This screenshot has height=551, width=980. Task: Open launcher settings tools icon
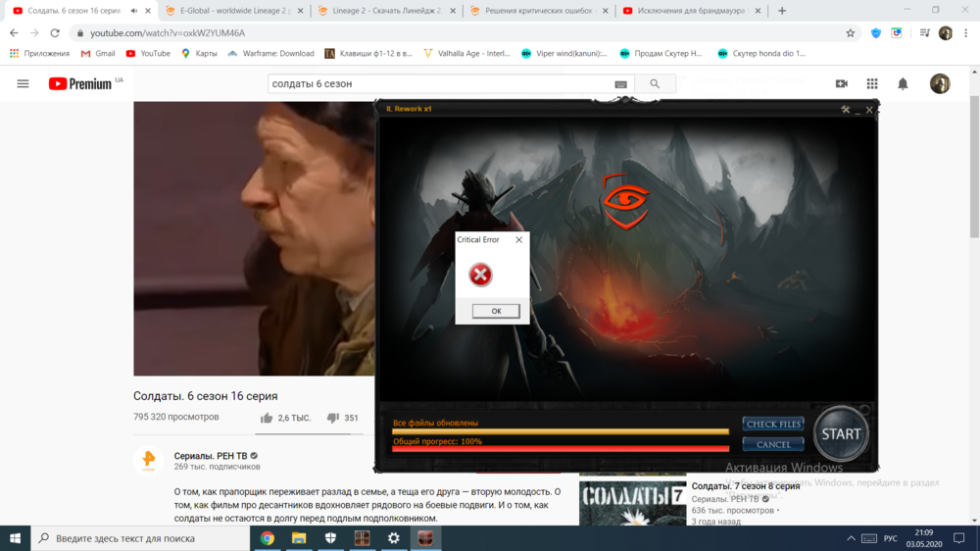(845, 110)
